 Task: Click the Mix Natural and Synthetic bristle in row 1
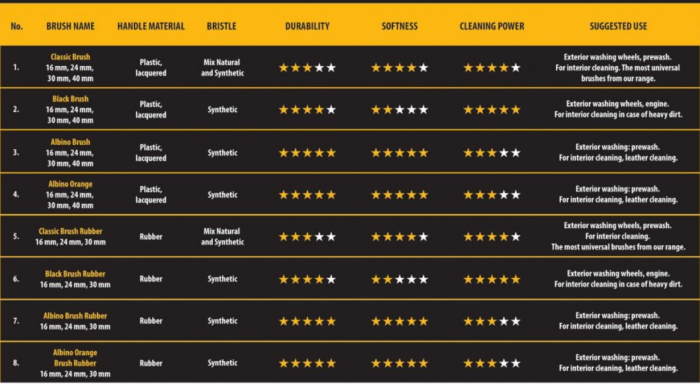[222, 68]
